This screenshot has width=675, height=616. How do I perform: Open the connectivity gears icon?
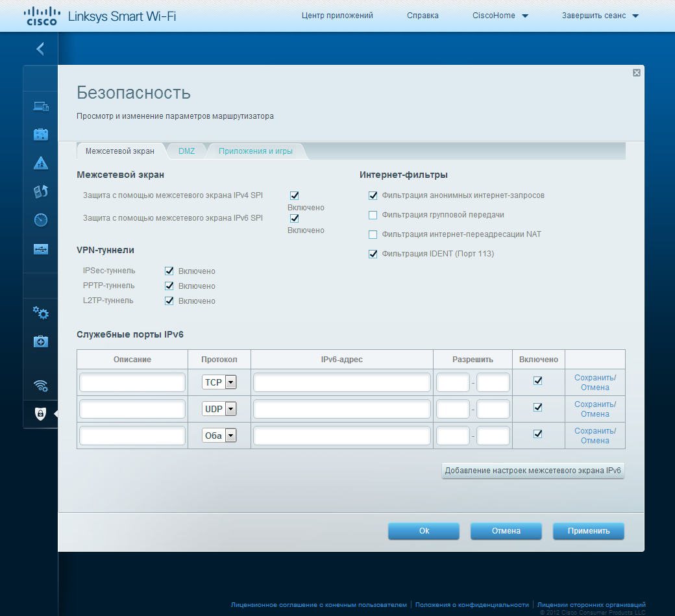click(x=41, y=313)
